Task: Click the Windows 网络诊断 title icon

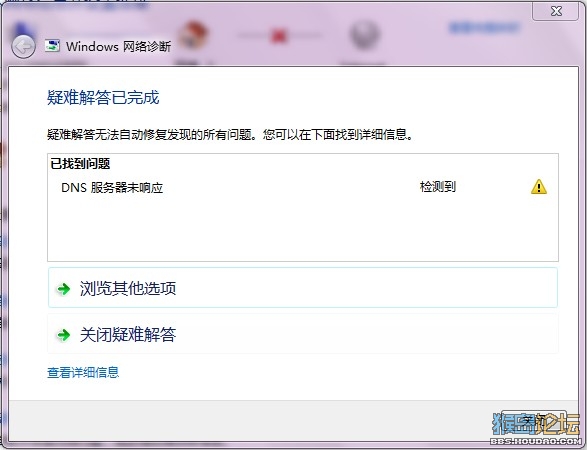Action: click(x=52, y=46)
